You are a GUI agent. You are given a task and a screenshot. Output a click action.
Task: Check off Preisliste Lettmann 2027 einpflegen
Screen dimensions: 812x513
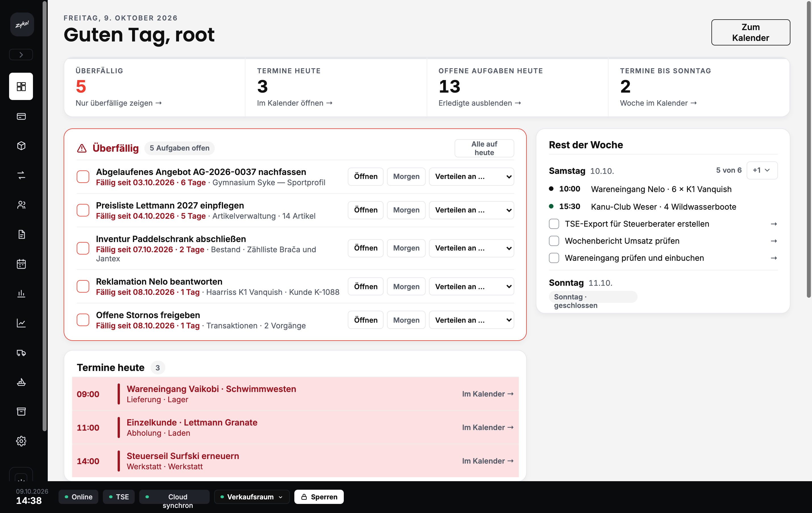83,210
